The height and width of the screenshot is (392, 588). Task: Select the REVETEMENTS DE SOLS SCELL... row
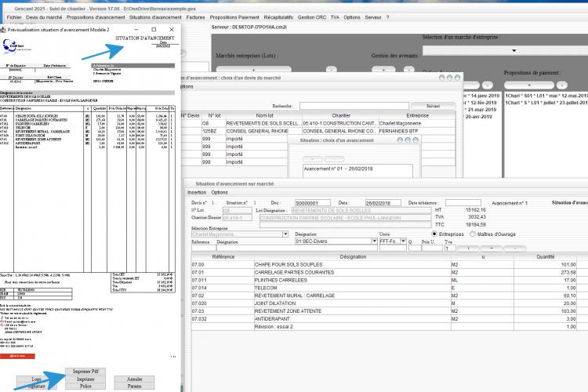pyautogui.click(x=319, y=123)
